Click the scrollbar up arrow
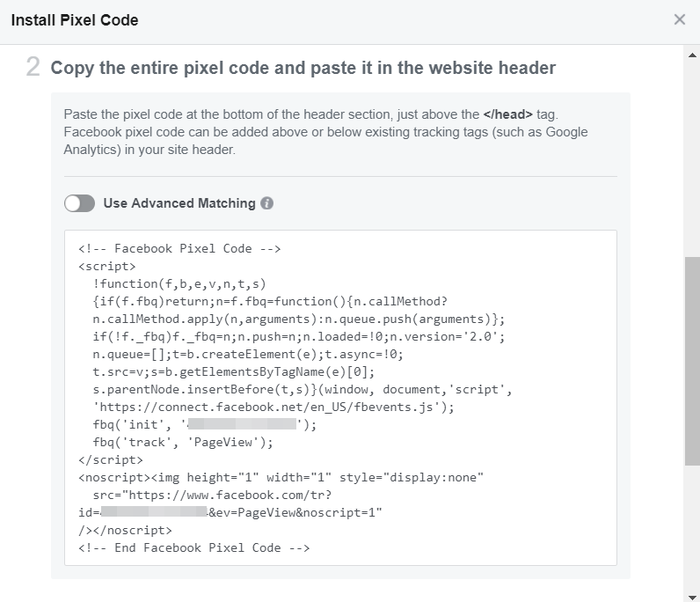700x602 pixels. pyautogui.click(x=692, y=55)
